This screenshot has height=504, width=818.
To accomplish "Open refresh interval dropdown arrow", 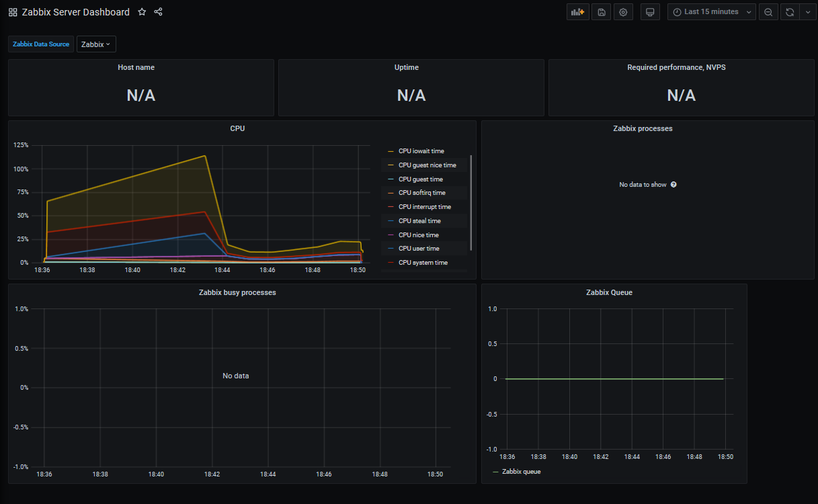I will click(808, 12).
